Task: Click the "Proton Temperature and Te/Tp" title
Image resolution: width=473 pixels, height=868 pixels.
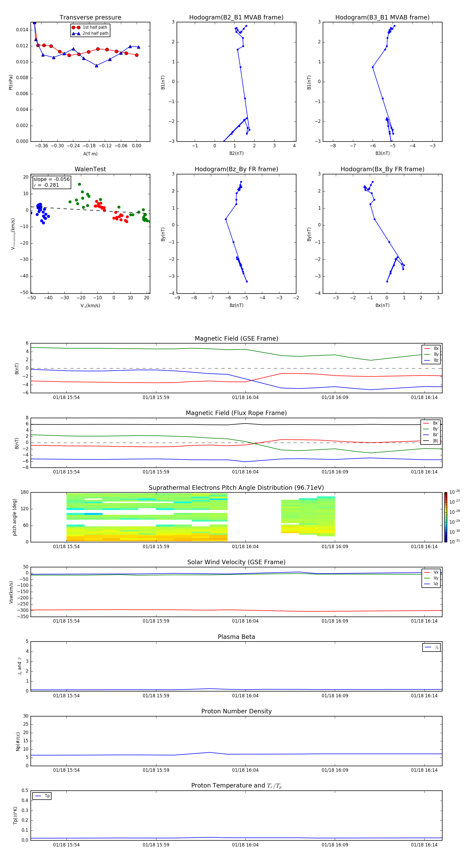Action: (236, 786)
